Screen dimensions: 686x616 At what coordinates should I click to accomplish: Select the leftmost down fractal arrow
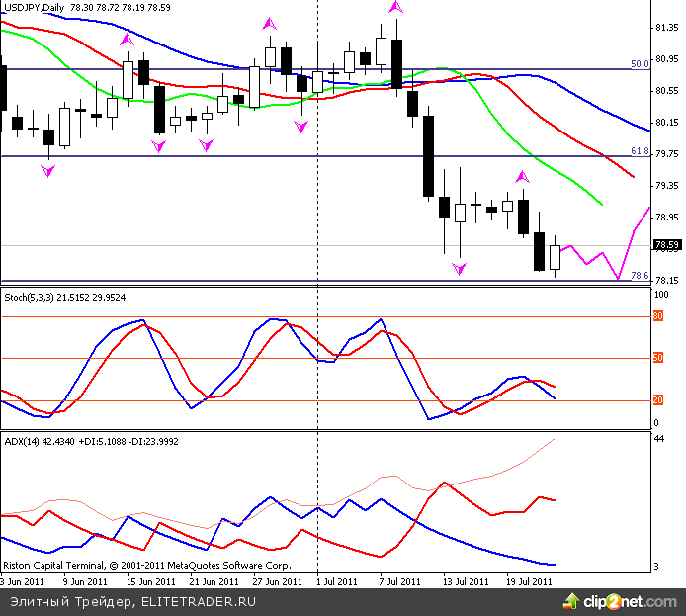click(x=48, y=171)
